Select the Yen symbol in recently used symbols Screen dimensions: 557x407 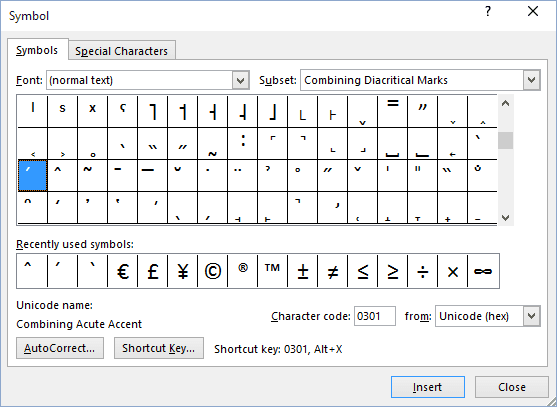coord(182,271)
